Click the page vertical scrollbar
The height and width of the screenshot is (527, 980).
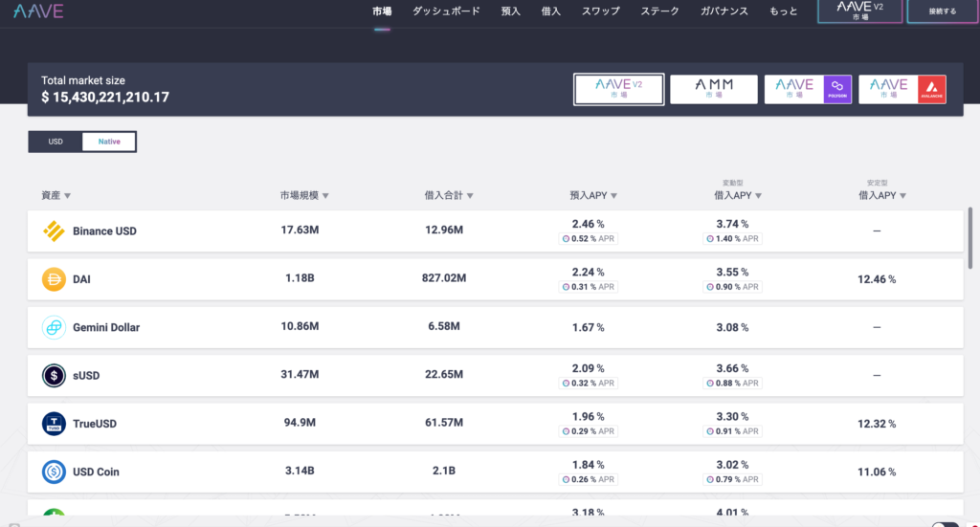pos(970,238)
